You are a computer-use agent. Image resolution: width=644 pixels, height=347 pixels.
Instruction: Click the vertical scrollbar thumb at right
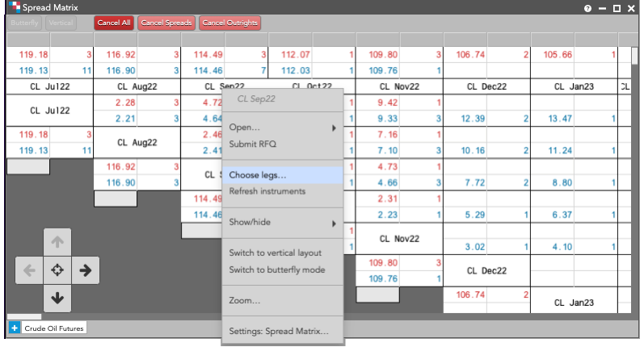(634, 56)
